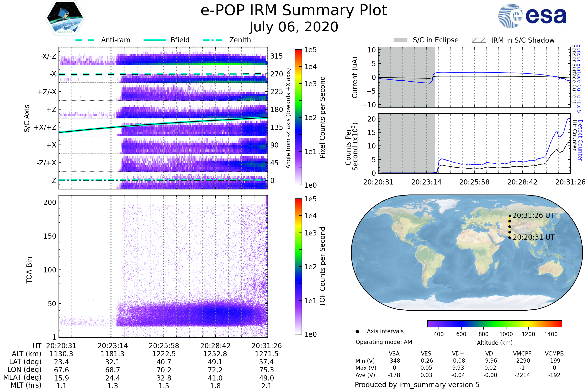Image resolution: width=588 pixels, height=392 pixels.
Task: Click the Pixel Counts per Second colorbar
Action: click(x=298, y=117)
